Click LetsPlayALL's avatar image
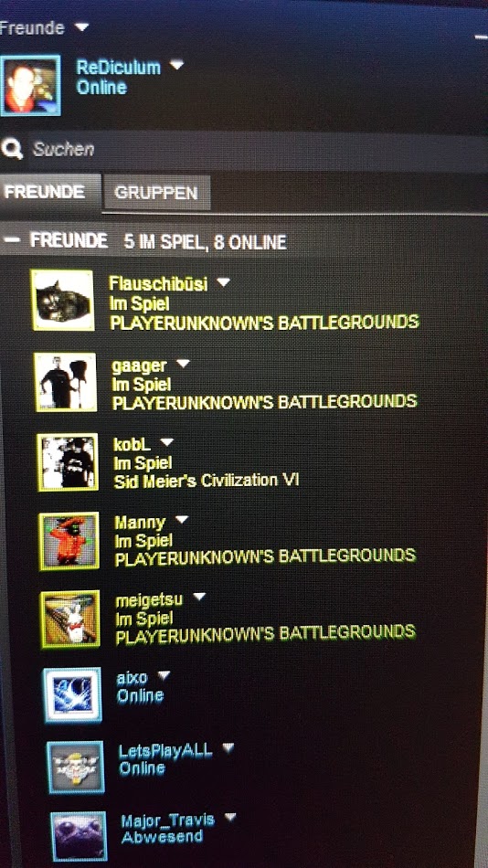 75,767
